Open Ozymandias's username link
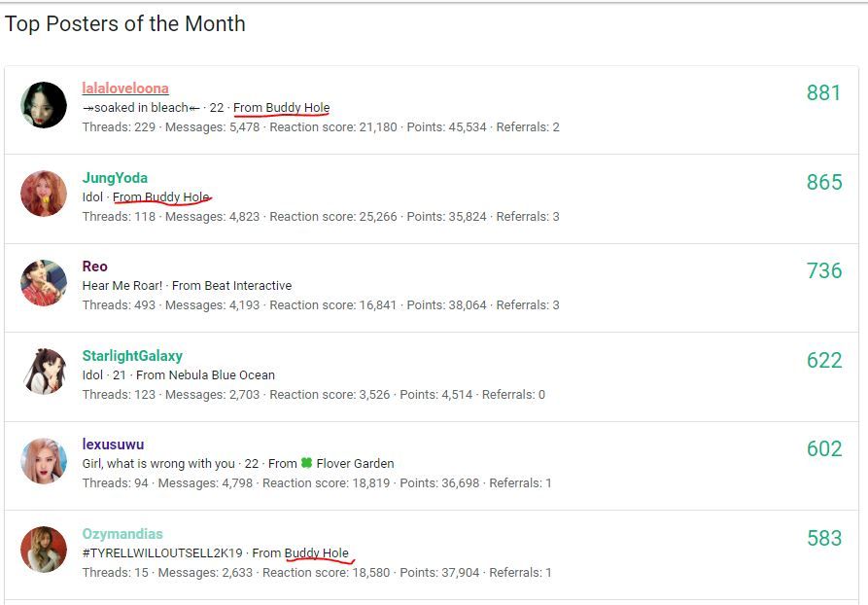The image size is (868, 605). [x=122, y=534]
